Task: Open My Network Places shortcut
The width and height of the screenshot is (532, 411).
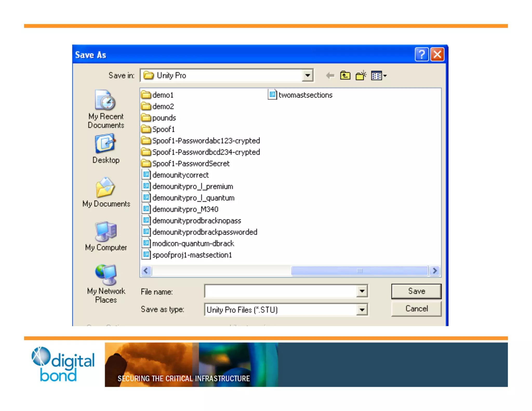Action: [x=106, y=283]
